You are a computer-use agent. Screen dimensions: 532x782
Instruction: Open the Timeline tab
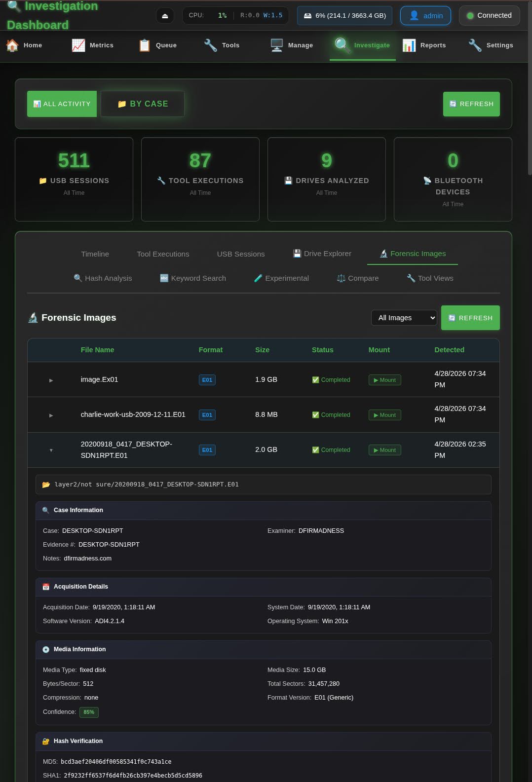95,254
